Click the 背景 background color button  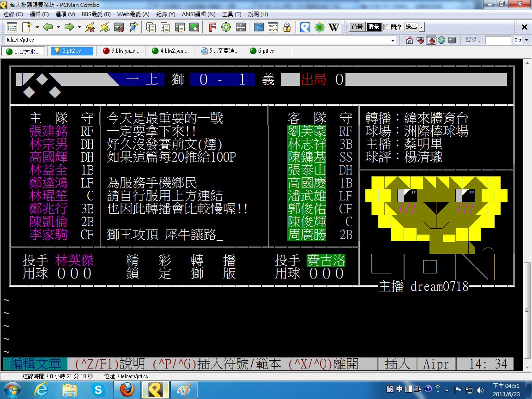pyautogui.click(x=374, y=27)
